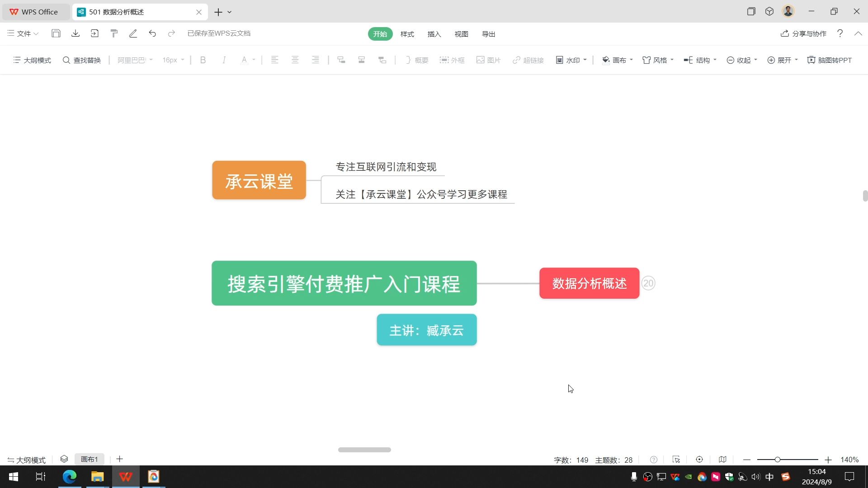Click the horizontal scrollbar thumb
The image size is (868, 488).
pyautogui.click(x=364, y=450)
